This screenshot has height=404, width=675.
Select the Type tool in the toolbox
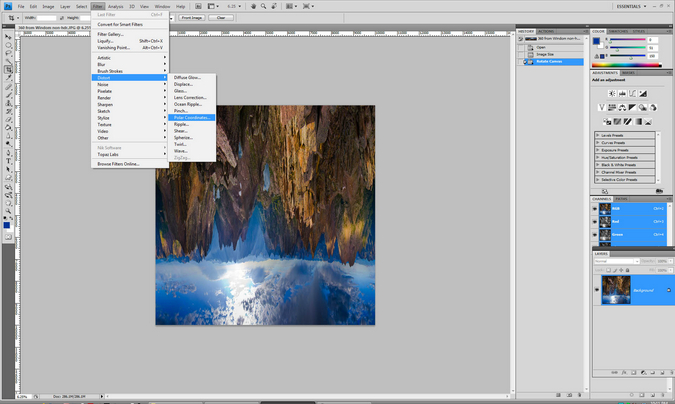pos(9,160)
